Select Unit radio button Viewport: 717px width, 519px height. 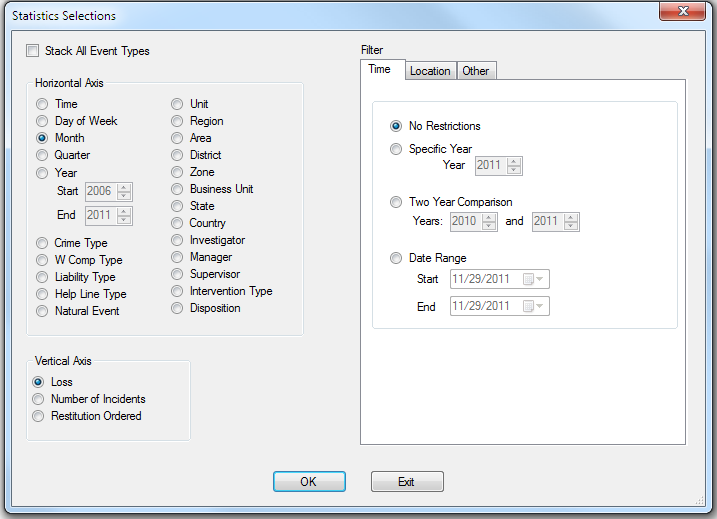pos(177,104)
